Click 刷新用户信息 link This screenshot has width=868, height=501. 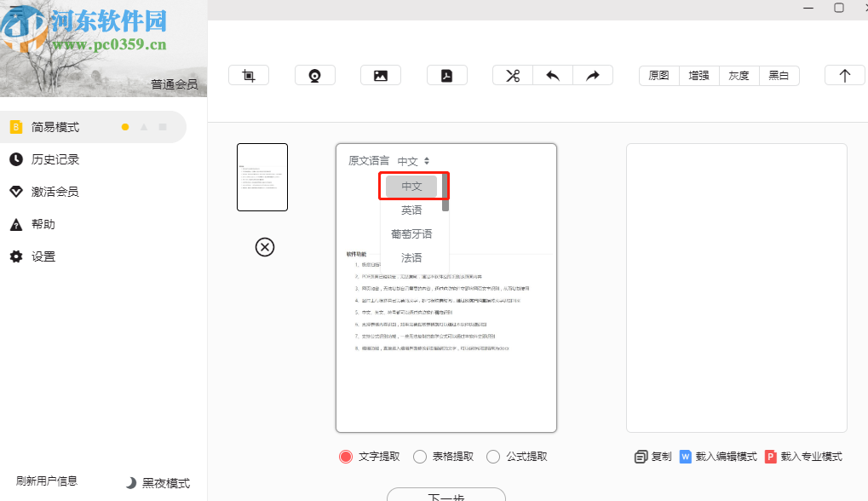click(47, 481)
